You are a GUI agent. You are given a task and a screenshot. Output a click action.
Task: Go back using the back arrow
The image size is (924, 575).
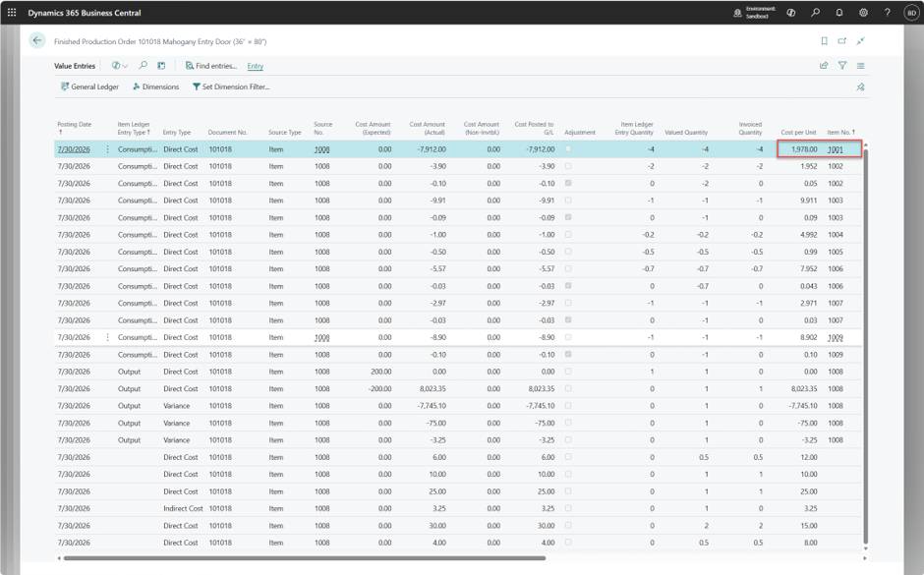[x=37, y=40]
